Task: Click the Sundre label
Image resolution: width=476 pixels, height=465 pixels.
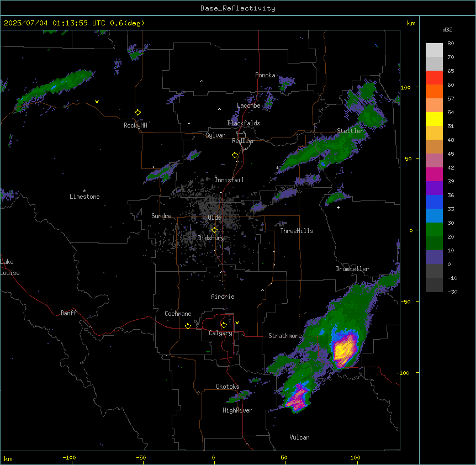Action: 161,216
